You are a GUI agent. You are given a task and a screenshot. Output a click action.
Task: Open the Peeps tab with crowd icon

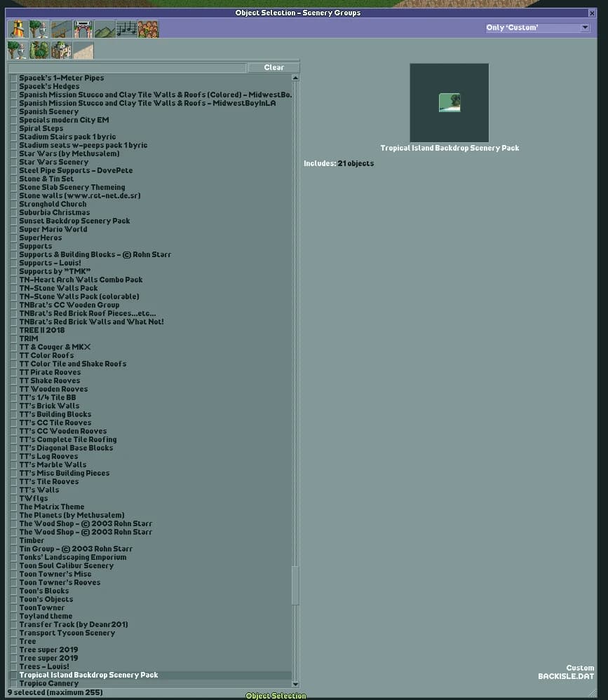pos(148,29)
